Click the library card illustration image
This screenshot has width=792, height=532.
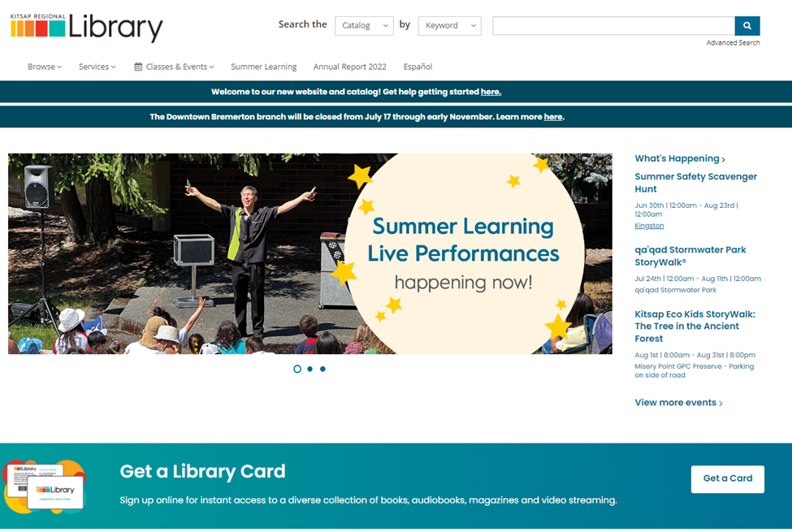tap(45, 485)
